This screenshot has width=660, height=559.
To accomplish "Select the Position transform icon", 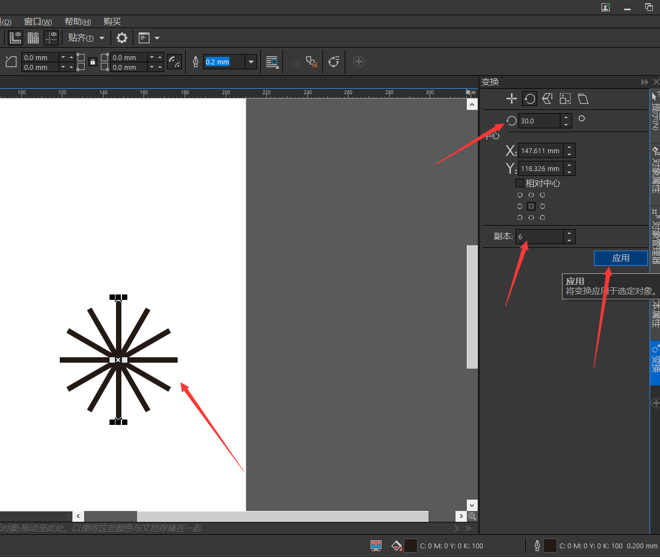I will (x=511, y=99).
